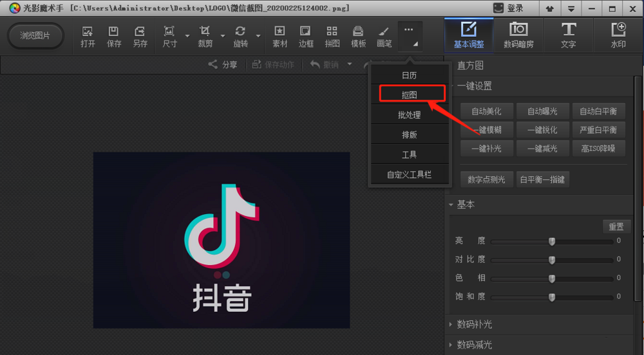The height and width of the screenshot is (355, 644).
Task: Choose 批处理 from the more-tools menu
Action: [x=409, y=115]
